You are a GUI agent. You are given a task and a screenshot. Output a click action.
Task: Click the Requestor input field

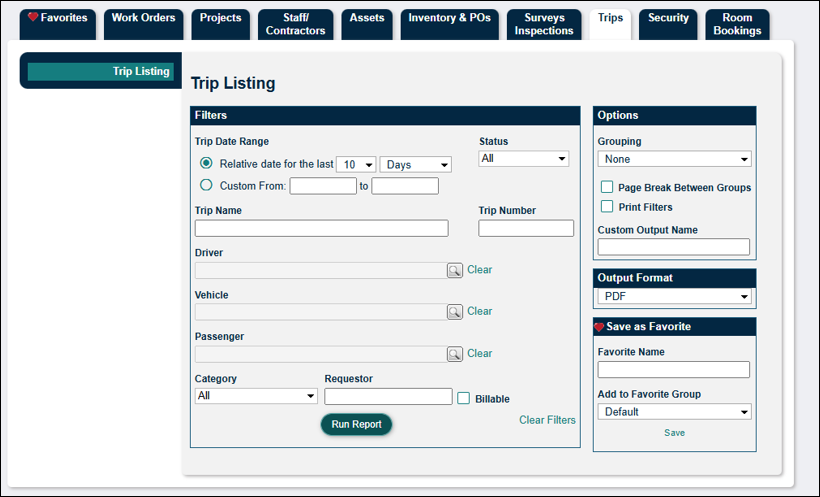coord(388,397)
